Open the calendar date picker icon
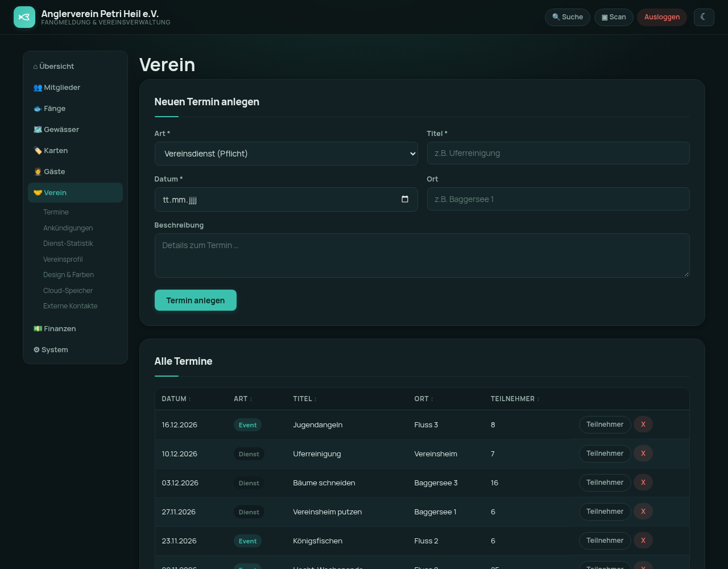This screenshot has height=569, width=728. tap(405, 199)
